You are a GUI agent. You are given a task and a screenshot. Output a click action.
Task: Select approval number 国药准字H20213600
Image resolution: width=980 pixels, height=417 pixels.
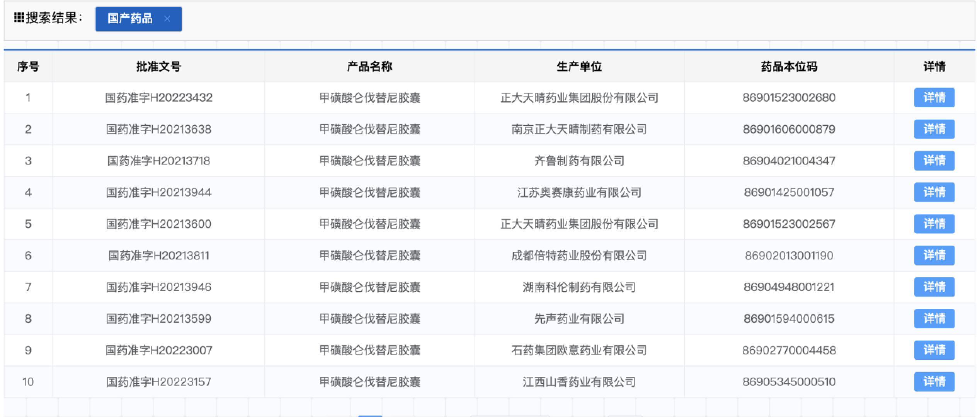[158, 224]
